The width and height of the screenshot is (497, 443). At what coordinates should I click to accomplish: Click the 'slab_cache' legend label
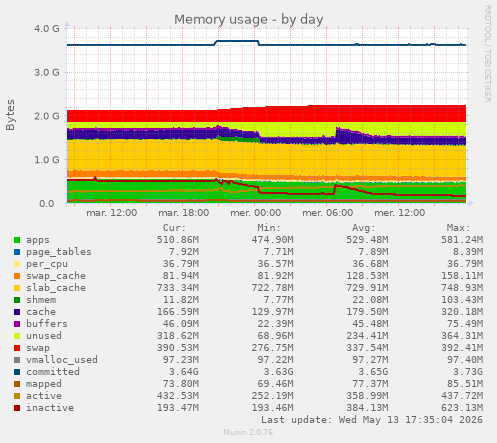coord(56,288)
